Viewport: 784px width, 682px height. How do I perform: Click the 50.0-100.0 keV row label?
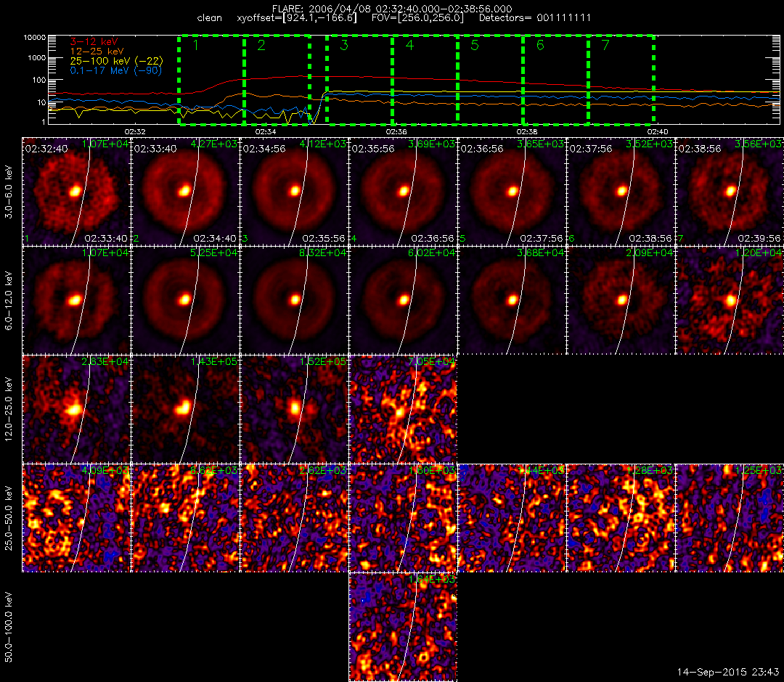click(8, 627)
